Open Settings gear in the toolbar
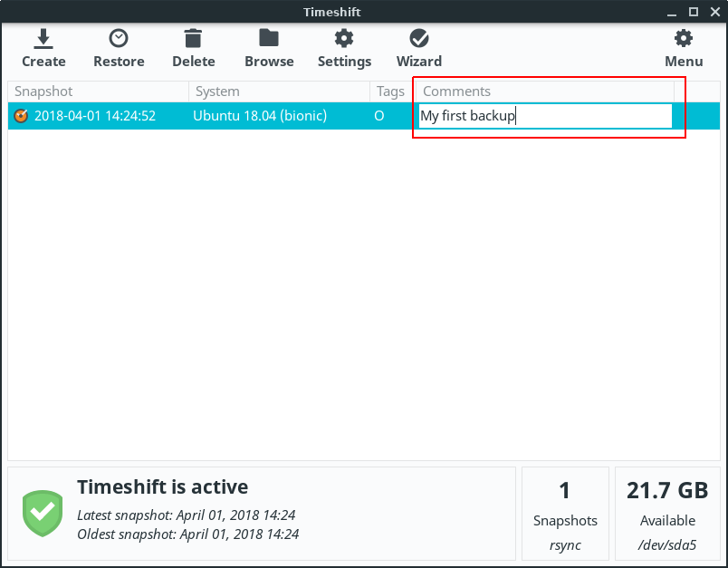This screenshot has height=568, width=728. (344, 39)
